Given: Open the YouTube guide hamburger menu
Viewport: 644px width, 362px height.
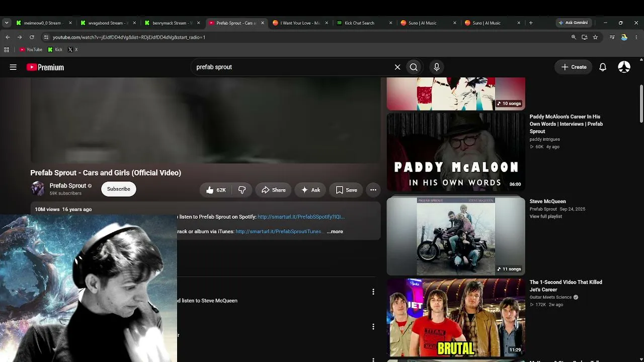Looking at the screenshot, I should click(13, 67).
